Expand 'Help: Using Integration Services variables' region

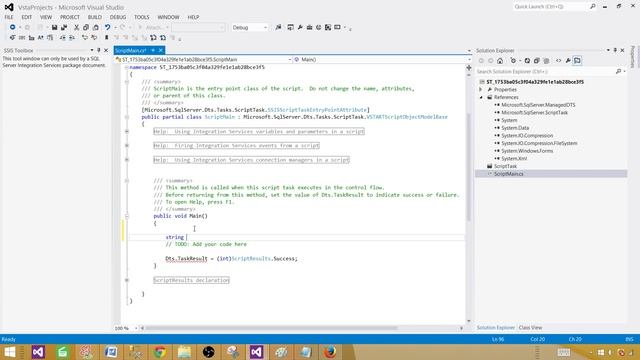[x=127, y=131]
